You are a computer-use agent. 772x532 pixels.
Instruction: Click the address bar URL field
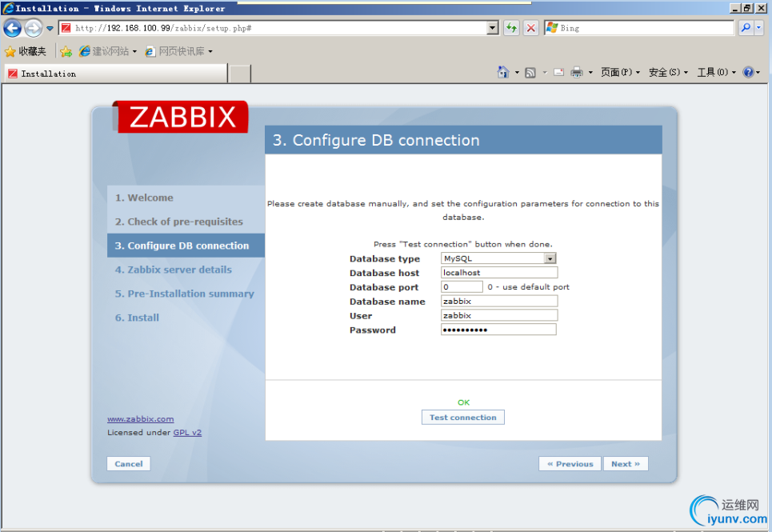point(273,28)
